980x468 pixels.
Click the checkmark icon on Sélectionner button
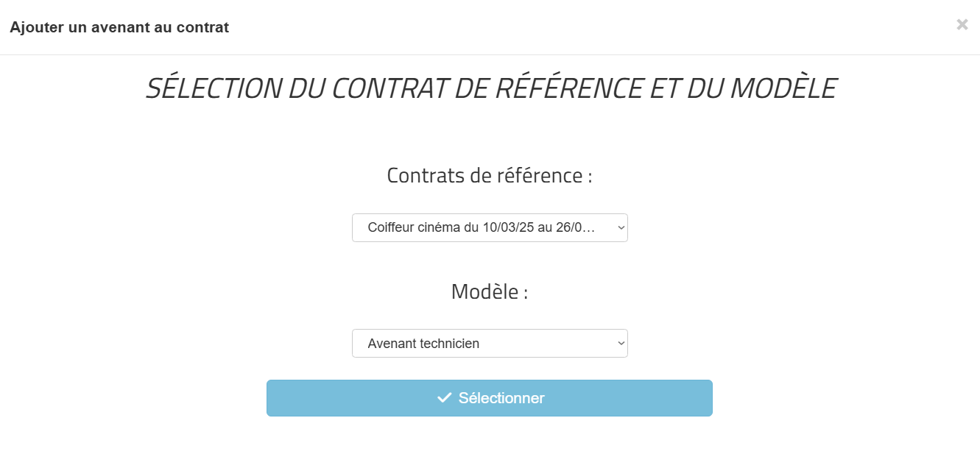coord(444,398)
